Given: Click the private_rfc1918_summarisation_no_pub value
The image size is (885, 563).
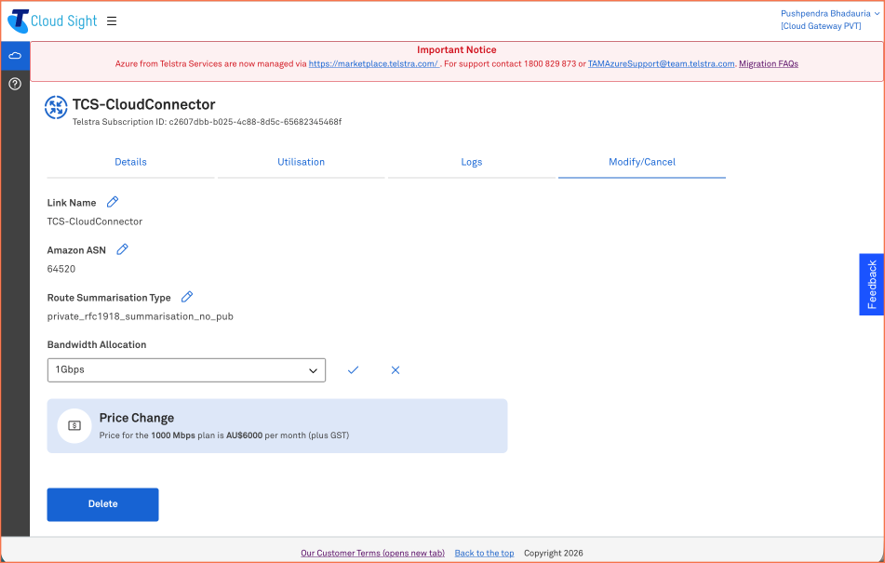Looking at the screenshot, I should [140, 316].
